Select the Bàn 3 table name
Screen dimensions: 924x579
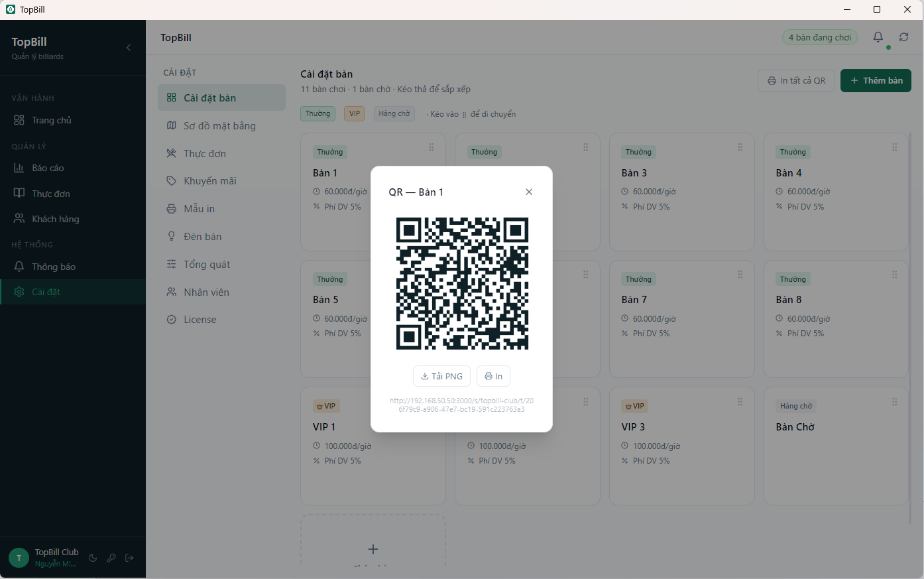[634, 173]
